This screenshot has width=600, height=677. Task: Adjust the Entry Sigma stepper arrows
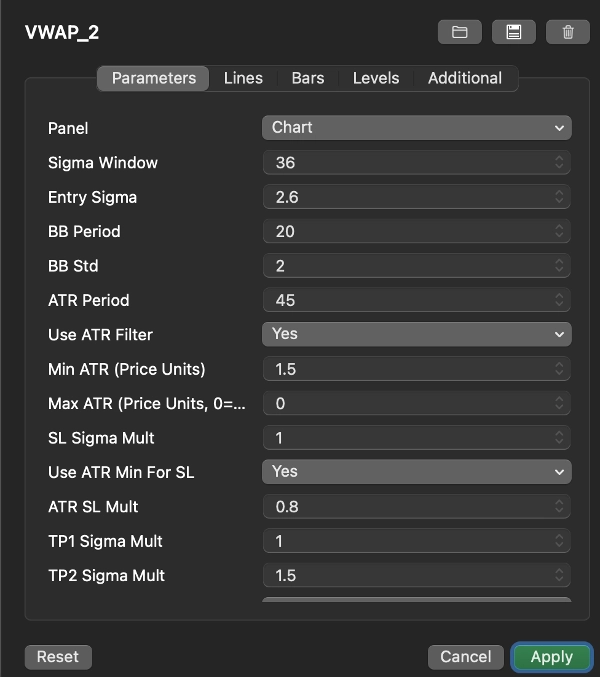tap(559, 197)
